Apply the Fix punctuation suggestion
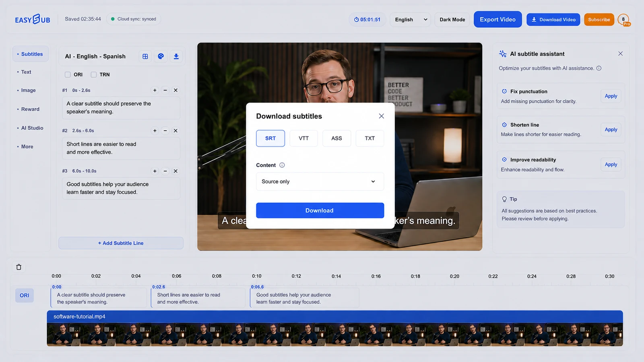This screenshot has width=644, height=362. (611, 96)
